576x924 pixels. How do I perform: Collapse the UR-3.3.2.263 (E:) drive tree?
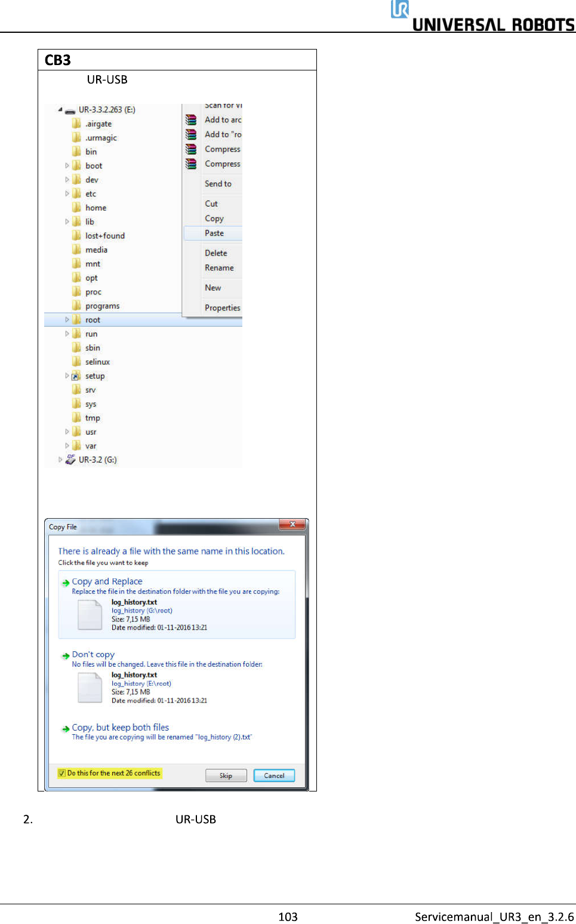click(60, 110)
